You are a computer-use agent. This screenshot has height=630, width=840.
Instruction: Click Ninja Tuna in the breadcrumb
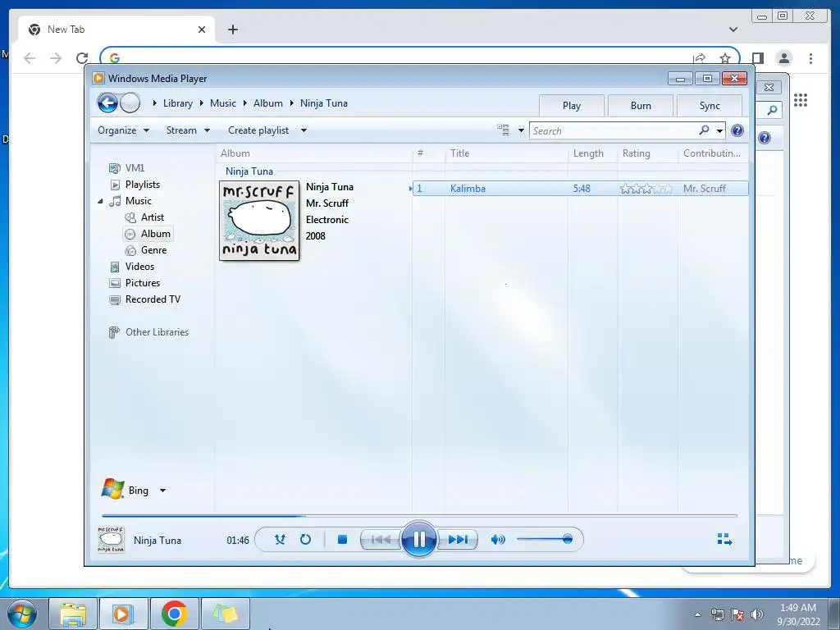tap(323, 103)
